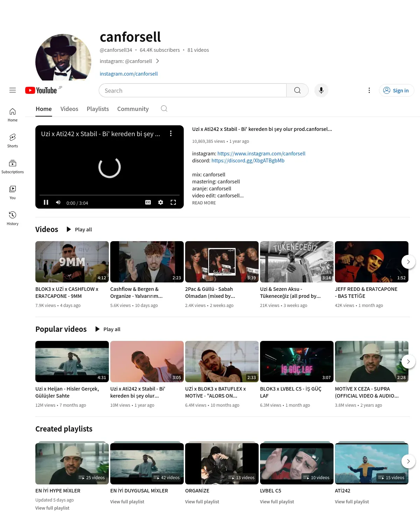Open LVBEL C5 playlist thumbnail

pos(297,463)
